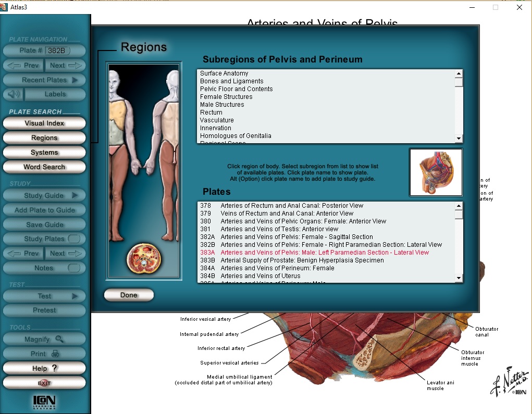Screen dimensions: 532x414
Task: Open the Regions search
Action: click(44, 137)
